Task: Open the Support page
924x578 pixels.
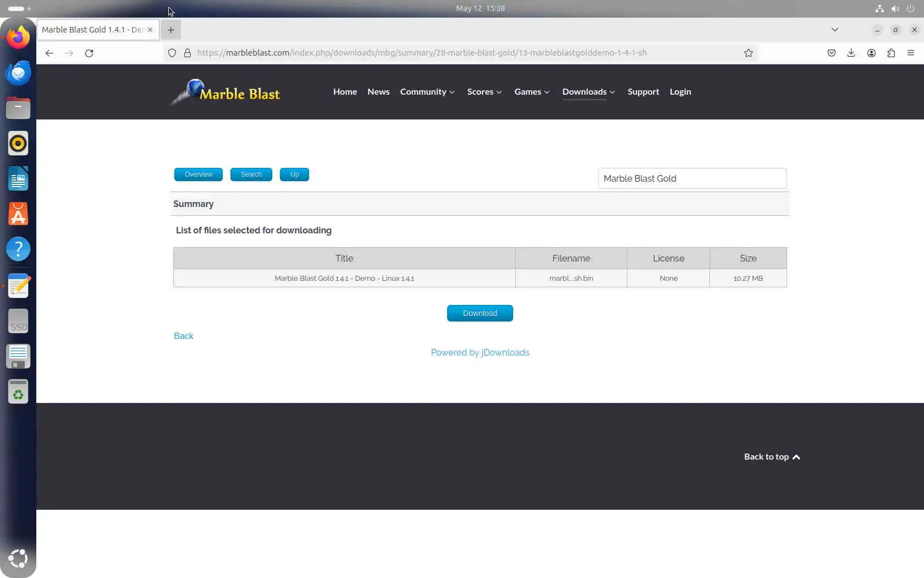Action: [x=643, y=92]
